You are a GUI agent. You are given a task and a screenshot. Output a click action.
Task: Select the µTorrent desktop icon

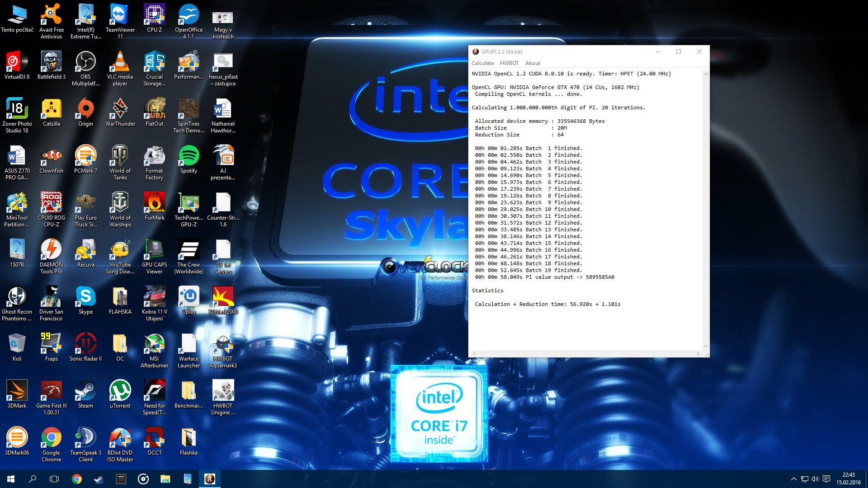[120, 395]
